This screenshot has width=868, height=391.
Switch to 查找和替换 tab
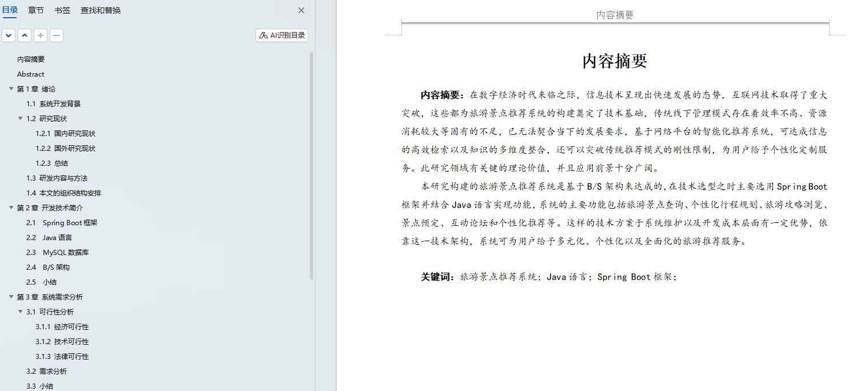[x=101, y=10]
